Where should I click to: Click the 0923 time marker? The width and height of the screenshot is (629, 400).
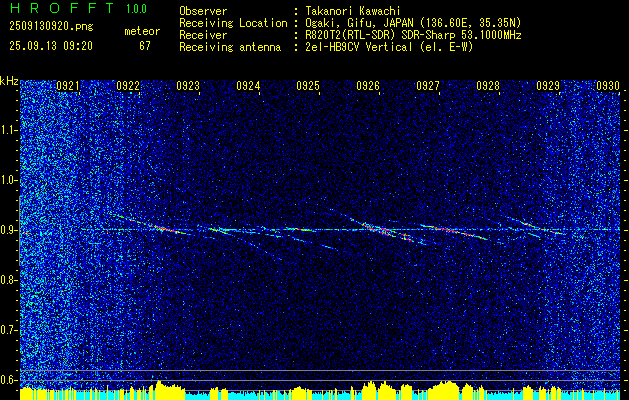[188, 86]
